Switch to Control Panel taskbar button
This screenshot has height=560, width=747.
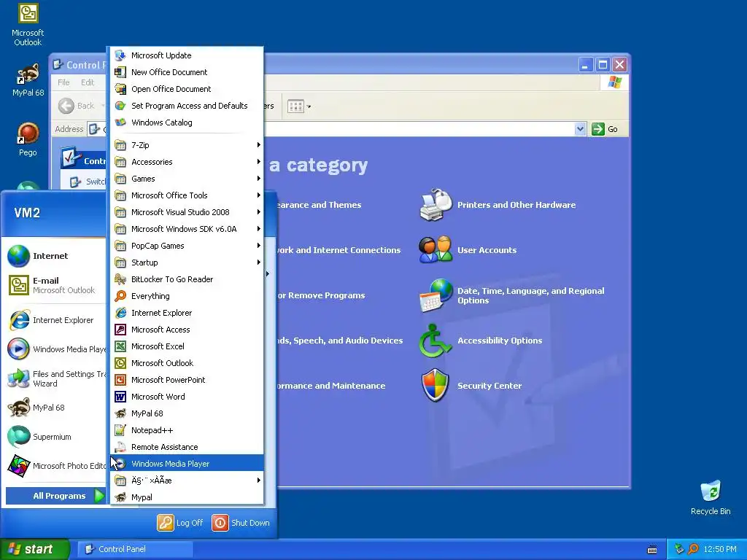click(x=135, y=549)
